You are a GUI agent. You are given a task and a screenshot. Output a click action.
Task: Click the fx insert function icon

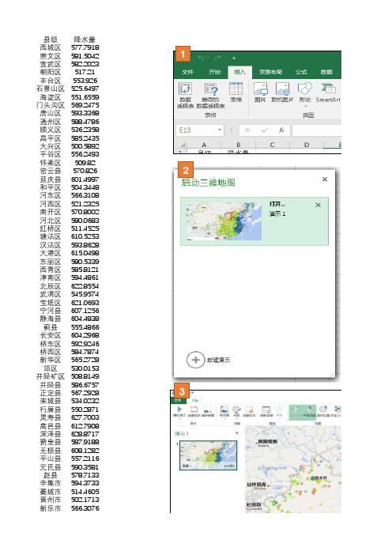click(x=281, y=130)
